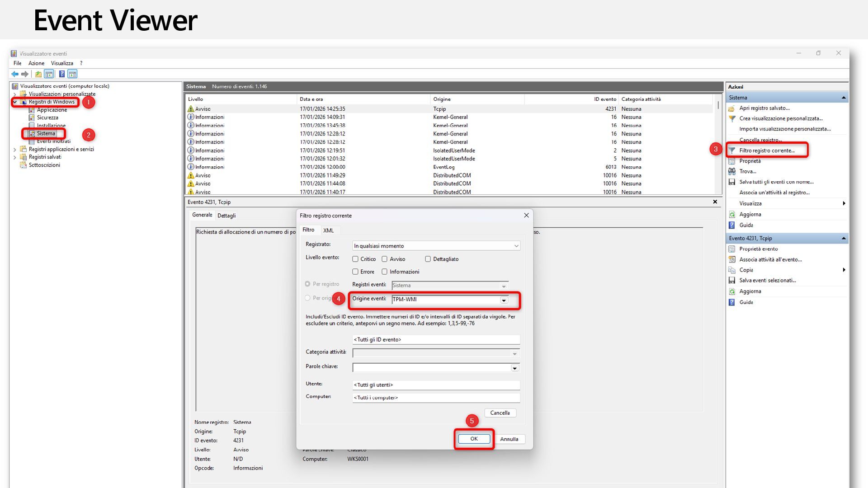The width and height of the screenshot is (868, 488).
Task: Click the forward arrow toolbar icon
Action: point(25,74)
